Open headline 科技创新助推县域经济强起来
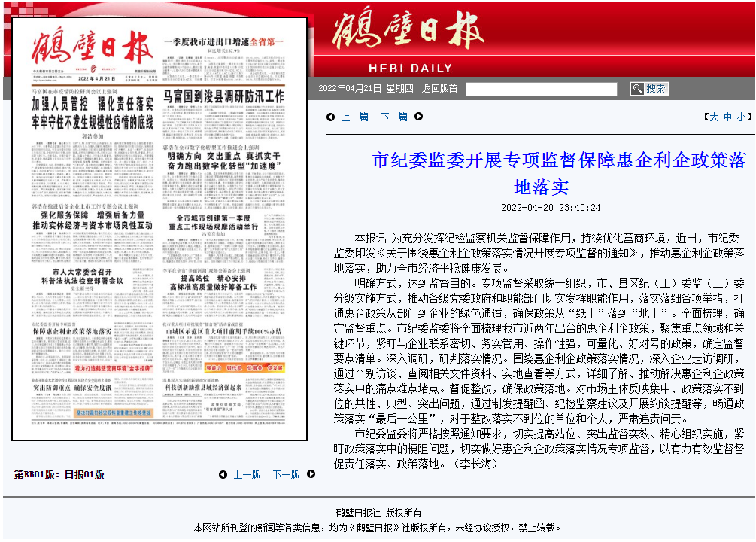The height and width of the screenshot is (542, 756). pyautogui.click(x=203, y=388)
